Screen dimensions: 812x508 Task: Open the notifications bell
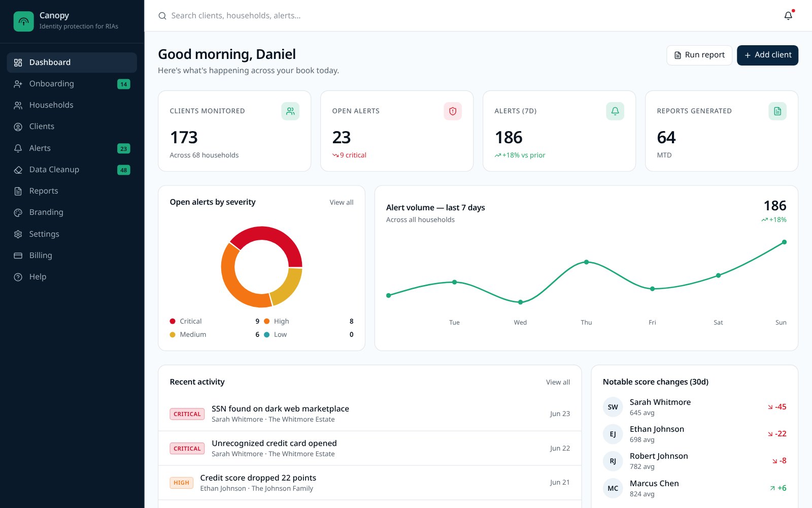788,16
